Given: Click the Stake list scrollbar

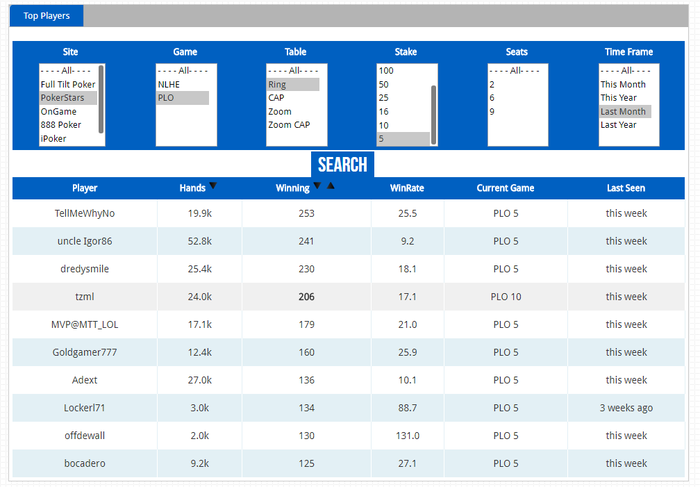Looking at the screenshot, I should pyautogui.click(x=433, y=115).
